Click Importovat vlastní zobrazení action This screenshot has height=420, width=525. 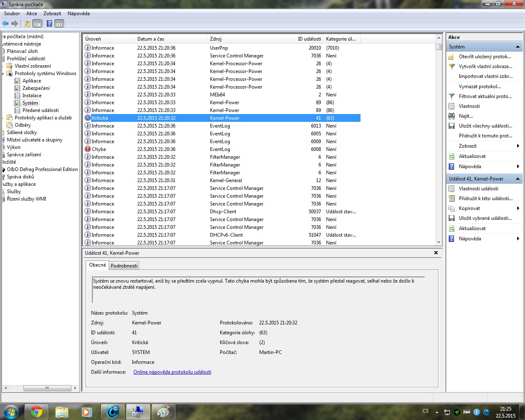tap(486, 76)
